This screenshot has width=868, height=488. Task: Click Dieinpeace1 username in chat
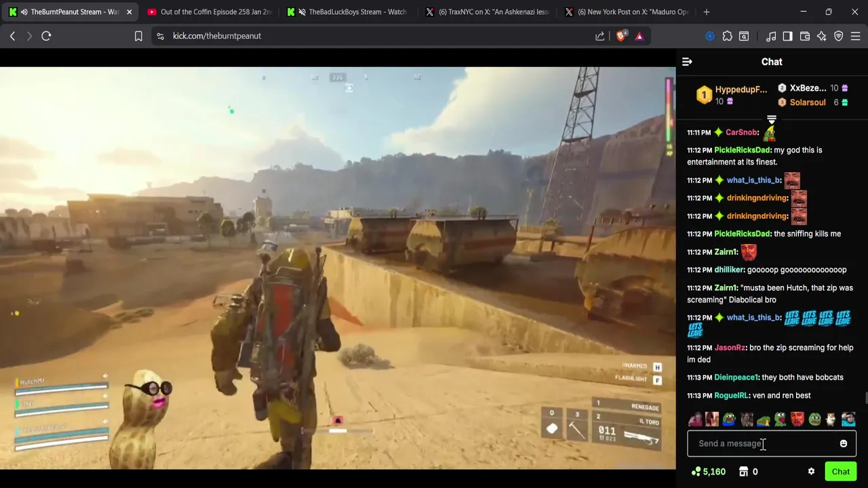736,378
